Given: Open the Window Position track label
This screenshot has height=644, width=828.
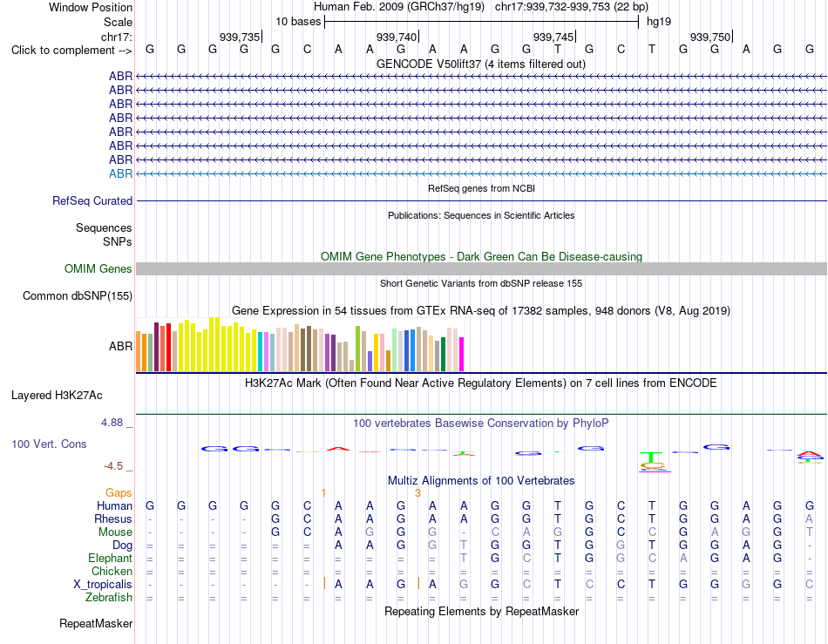Looking at the screenshot, I should coord(91,7).
